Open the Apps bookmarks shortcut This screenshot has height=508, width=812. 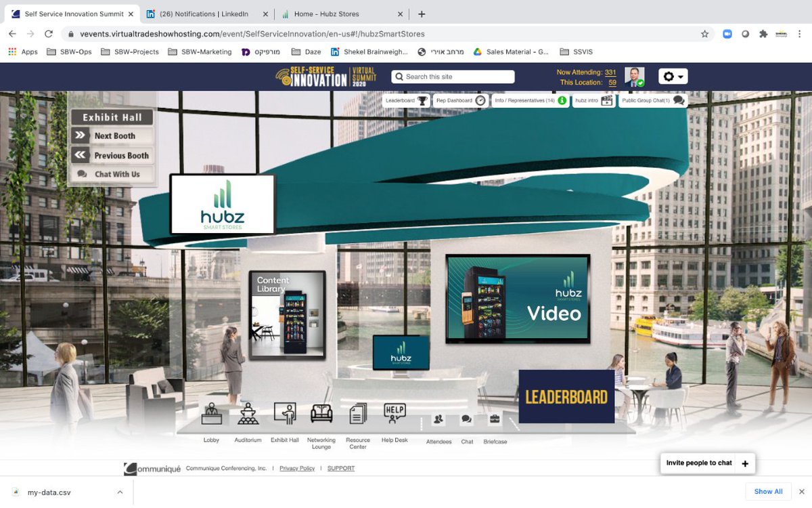(x=23, y=51)
